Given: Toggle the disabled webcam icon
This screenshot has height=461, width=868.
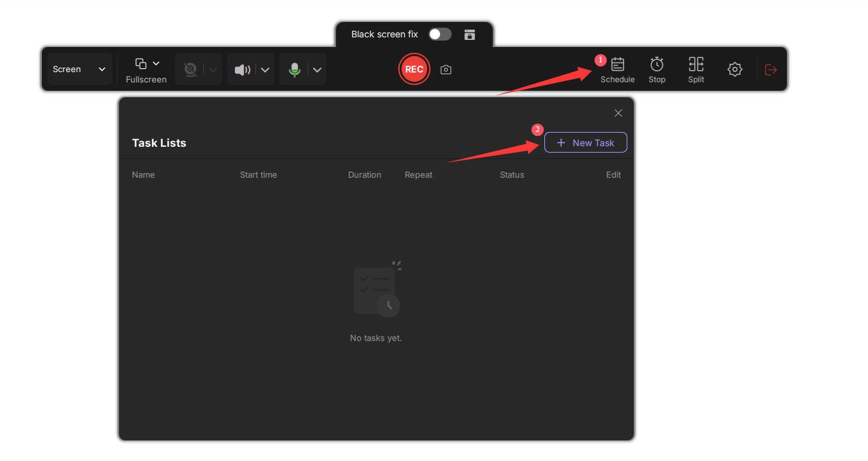Looking at the screenshot, I should tap(190, 70).
